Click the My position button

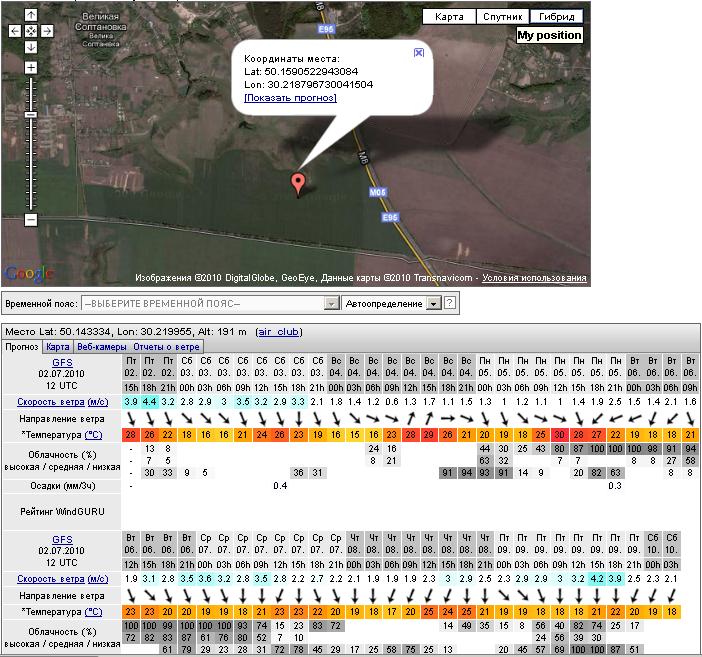549,35
